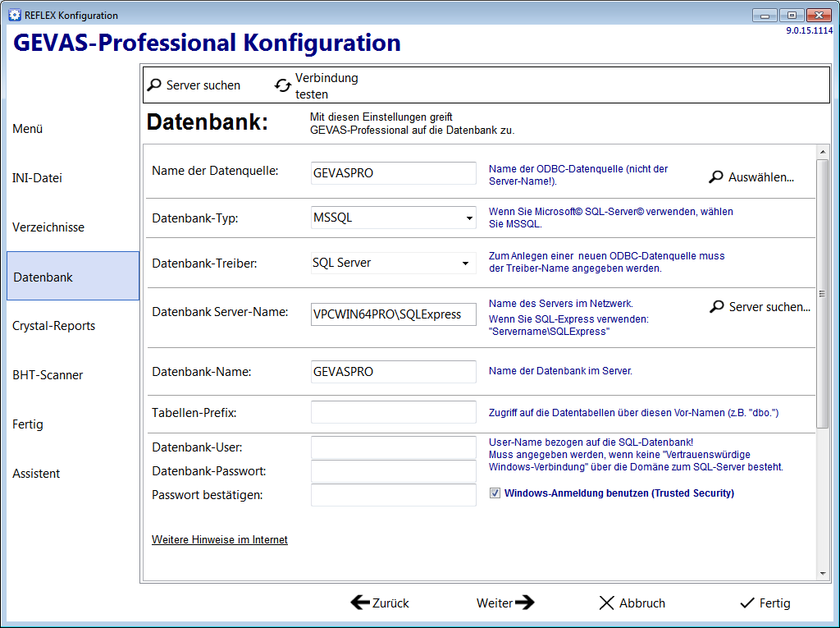Click the Tabellen-Prefix input field

[x=393, y=412]
